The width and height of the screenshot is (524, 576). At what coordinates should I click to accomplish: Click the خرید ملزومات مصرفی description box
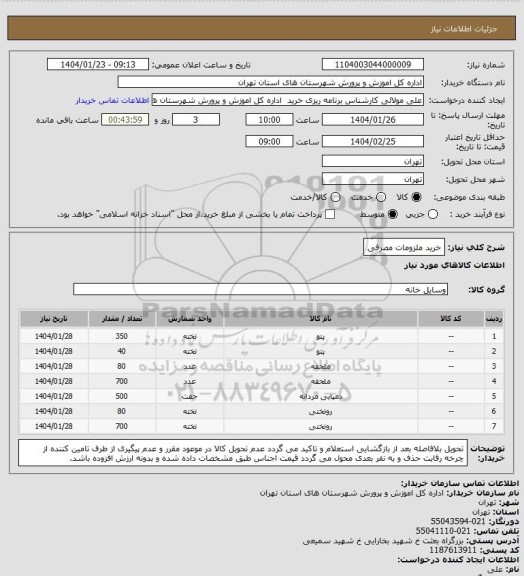click(404, 247)
